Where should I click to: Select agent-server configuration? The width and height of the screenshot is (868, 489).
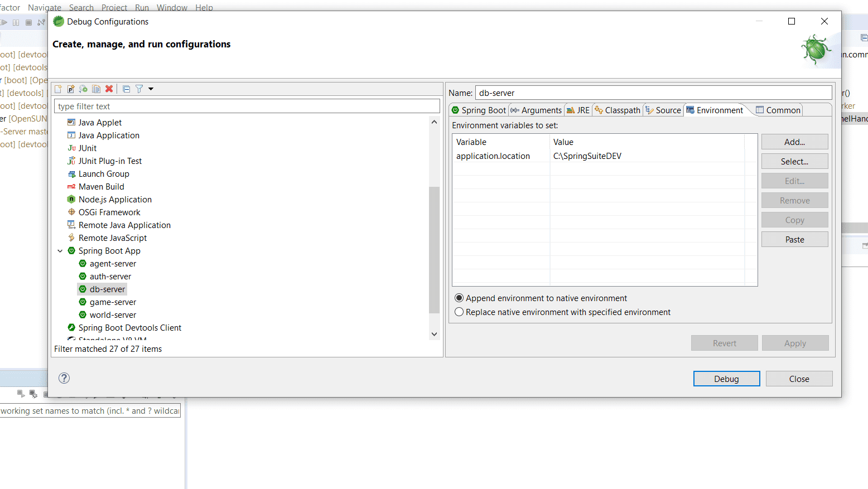point(113,264)
